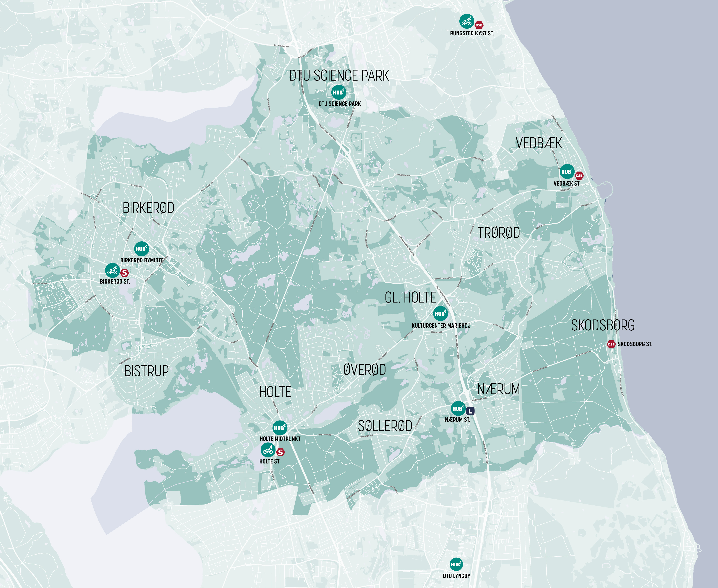This screenshot has width=718, height=588.
Task: Click the bike icon at Holte St.
Action: 268,450
